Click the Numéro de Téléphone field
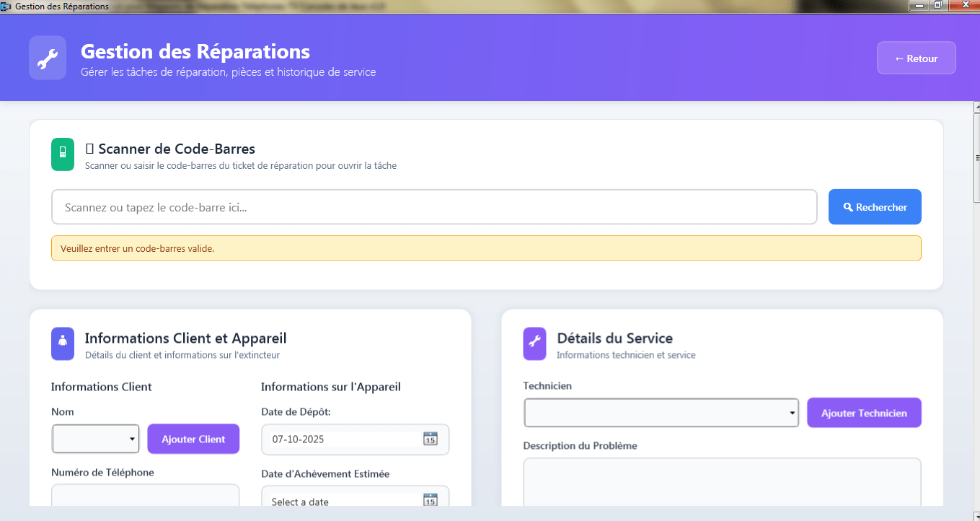 [x=145, y=495]
